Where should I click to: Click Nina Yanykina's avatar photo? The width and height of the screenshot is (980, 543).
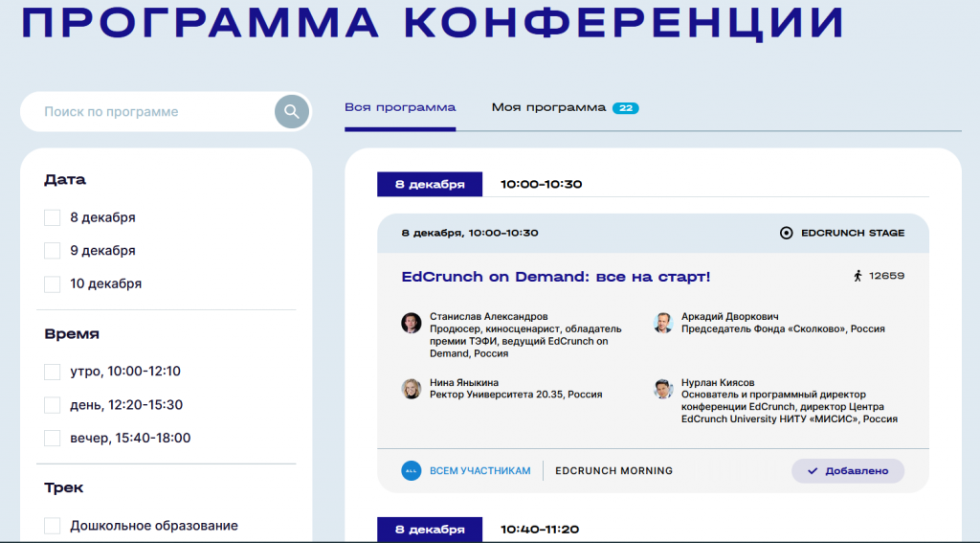tap(412, 389)
